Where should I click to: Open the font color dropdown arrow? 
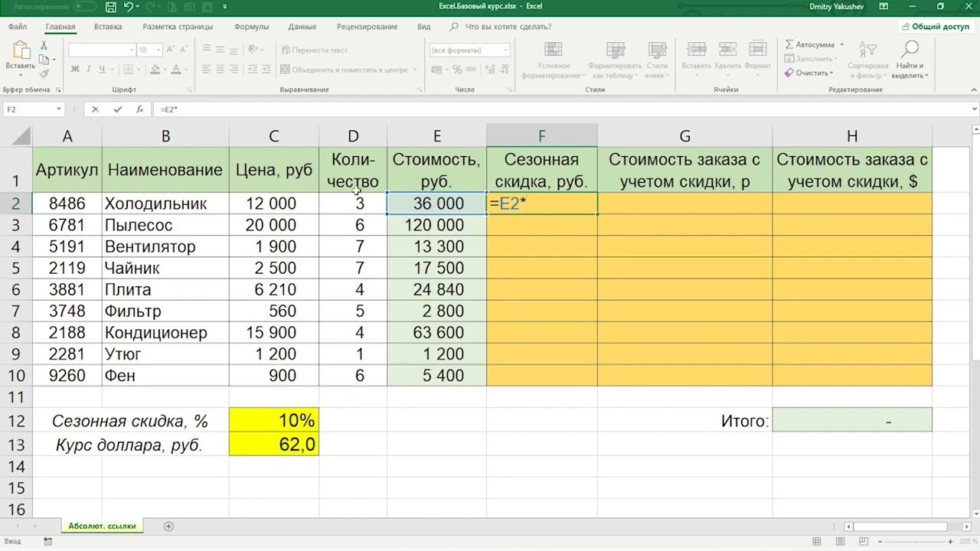pyautogui.click(x=187, y=69)
